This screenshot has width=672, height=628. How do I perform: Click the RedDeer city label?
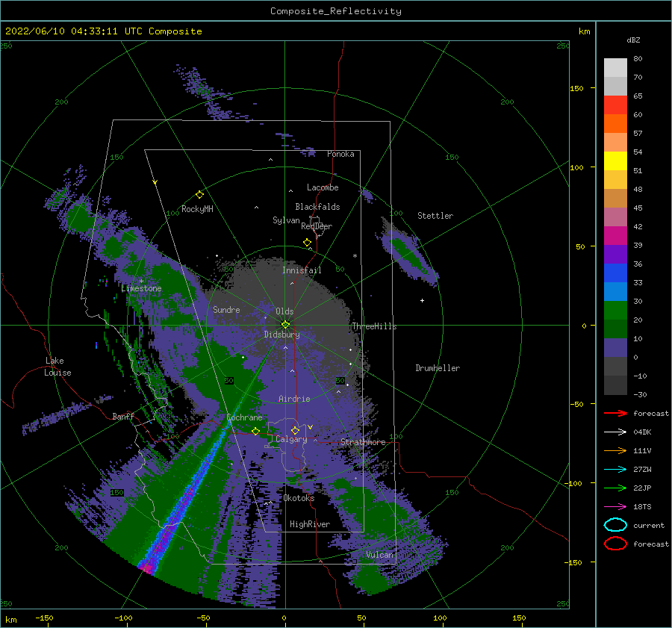coord(317,226)
